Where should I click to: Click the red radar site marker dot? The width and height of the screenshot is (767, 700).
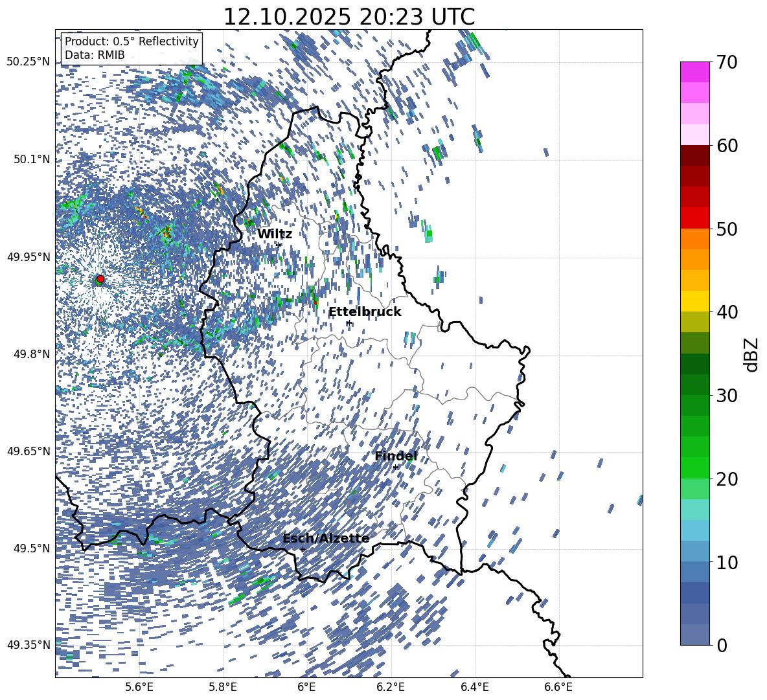coord(100,279)
